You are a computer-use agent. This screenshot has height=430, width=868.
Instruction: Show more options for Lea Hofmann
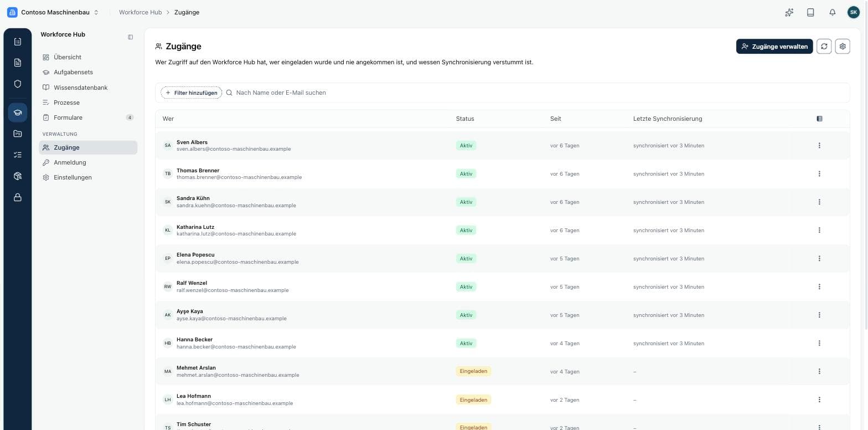pos(819,400)
